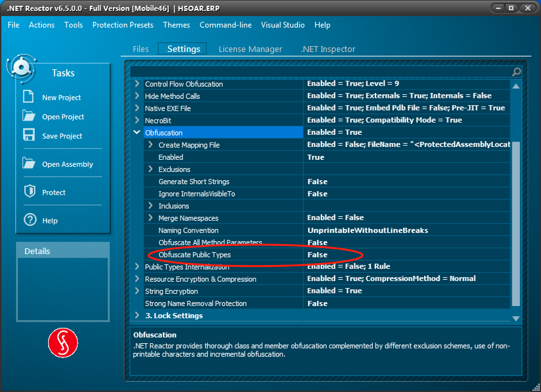
Task: Click the Save Project floppy disk icon
Action: [x=29, y=135]
